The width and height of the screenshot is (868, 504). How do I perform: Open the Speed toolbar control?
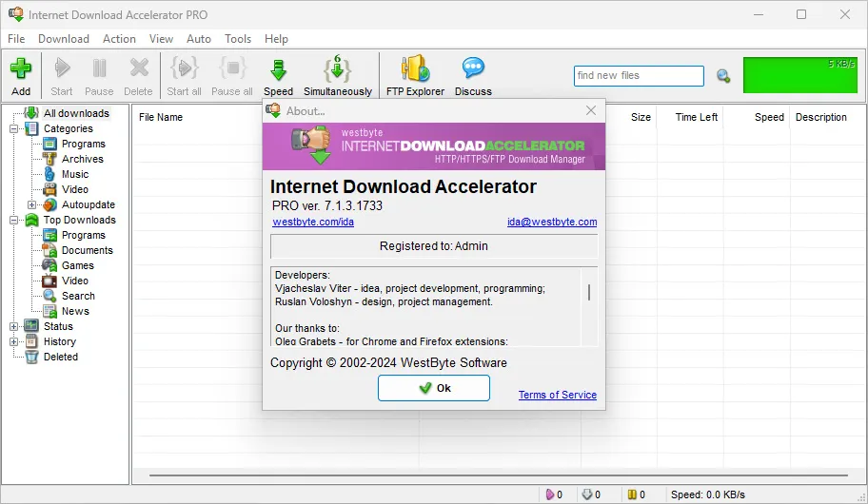pyautogui.click(x=278, y=76)
